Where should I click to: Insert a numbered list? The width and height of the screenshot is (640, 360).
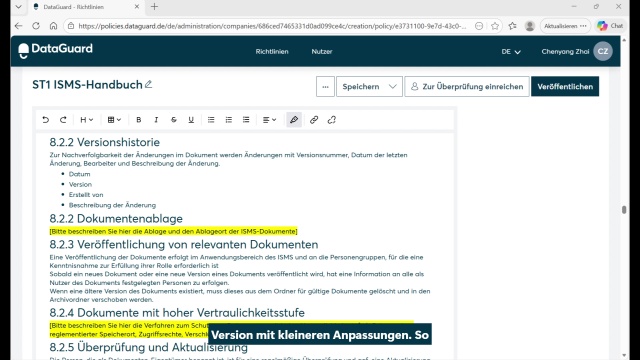click(x=229, y=120)
